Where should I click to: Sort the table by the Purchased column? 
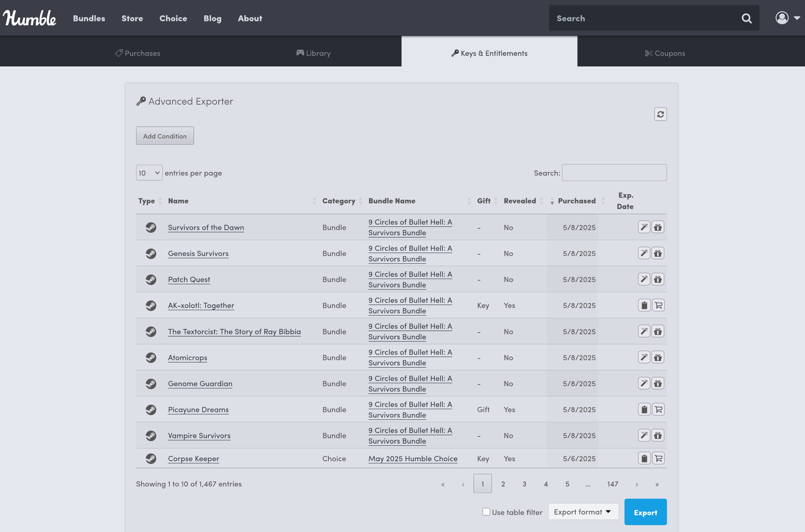(576, 201)
